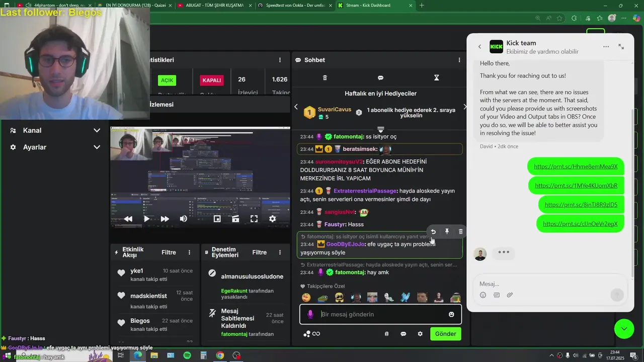Click the chat bubble icon in Sohbet toolbar

(x=380, y=78)
